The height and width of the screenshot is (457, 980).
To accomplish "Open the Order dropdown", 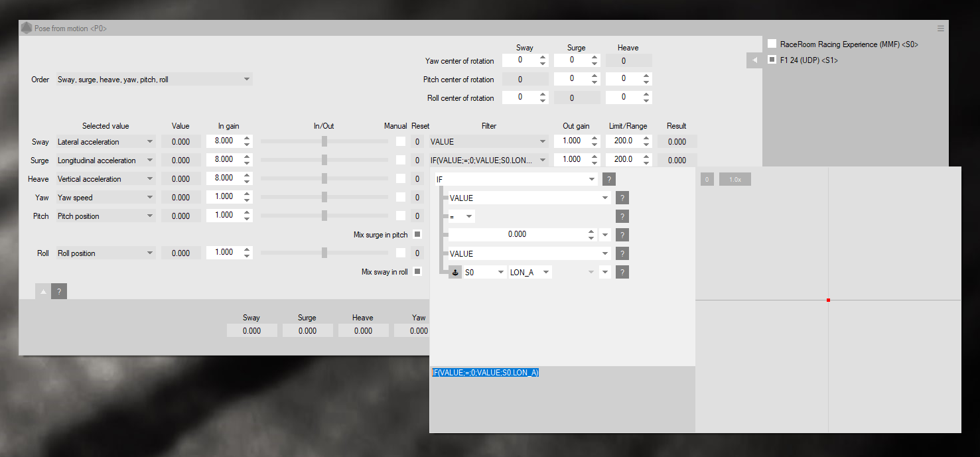I will 155,79.
